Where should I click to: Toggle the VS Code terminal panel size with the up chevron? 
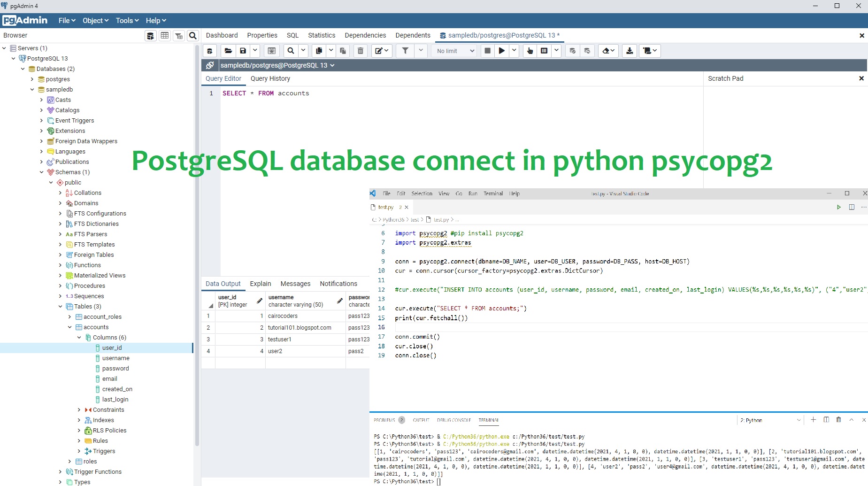pos(851,420)
